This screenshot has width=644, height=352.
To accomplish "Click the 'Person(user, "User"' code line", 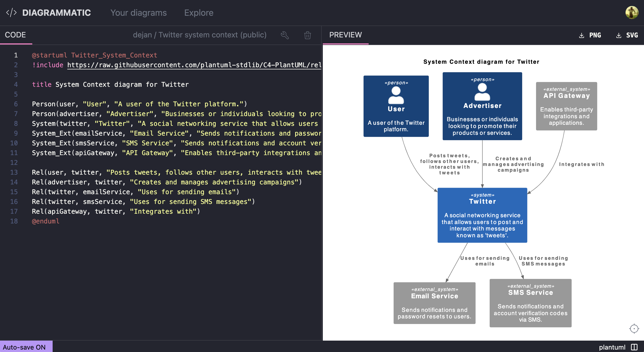I will pyautogui.click(x=139, y=104).
